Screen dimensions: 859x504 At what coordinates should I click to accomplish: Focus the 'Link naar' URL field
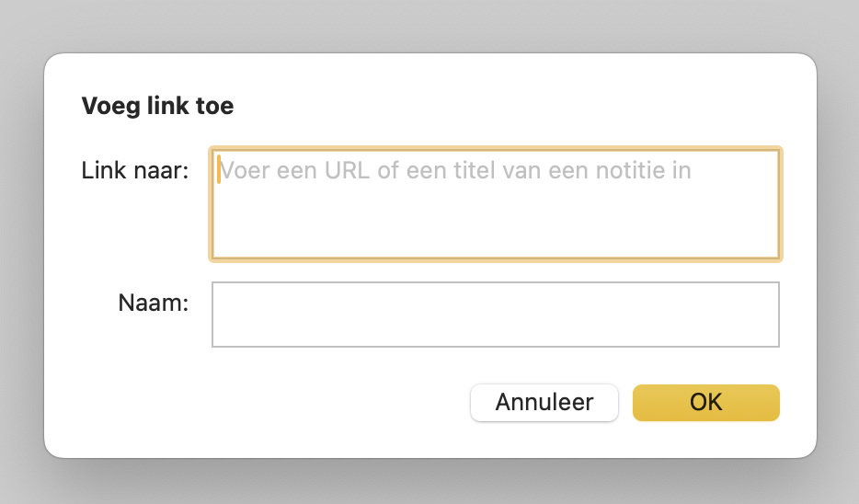(496, 203)
